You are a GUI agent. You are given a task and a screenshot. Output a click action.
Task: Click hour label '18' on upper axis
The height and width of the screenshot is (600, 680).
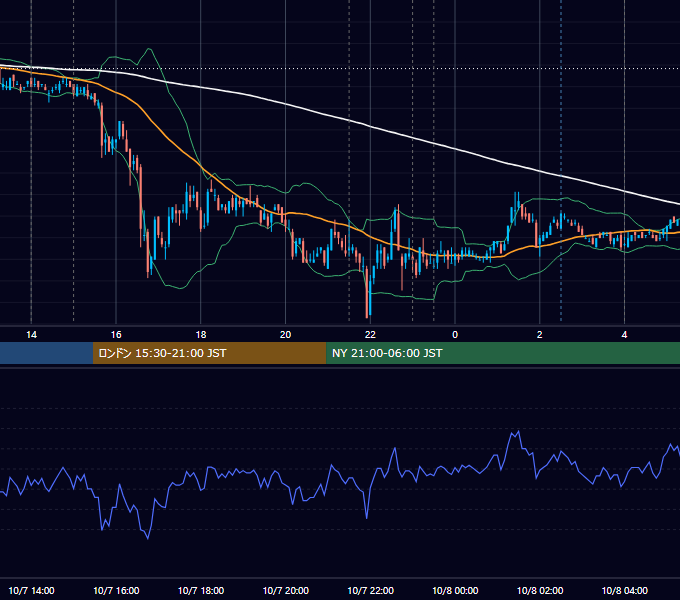(x=201, y=335)
